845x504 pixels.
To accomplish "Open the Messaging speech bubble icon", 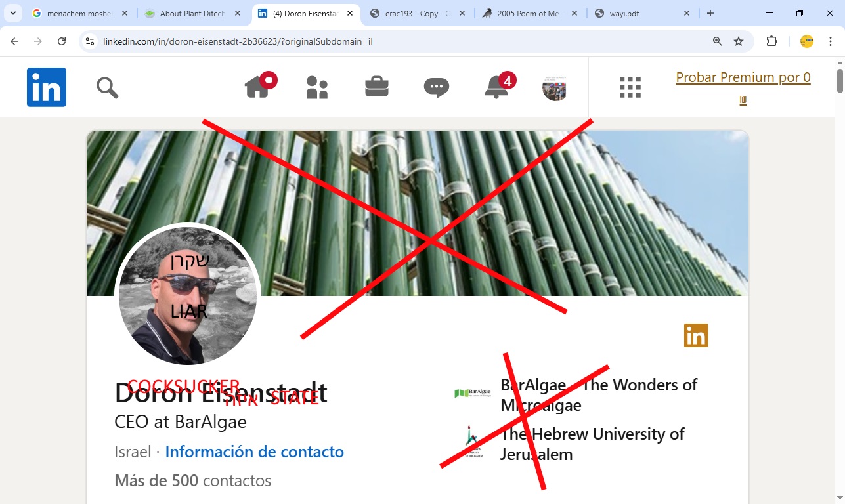I will [x=437, y=88].
